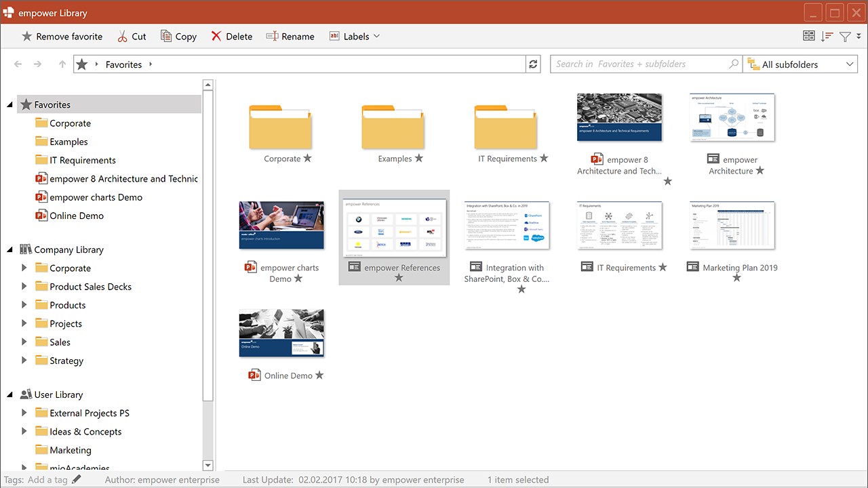
Task: Toggle favorite star on Integration with SharePoint
Action: coord(521,289)
